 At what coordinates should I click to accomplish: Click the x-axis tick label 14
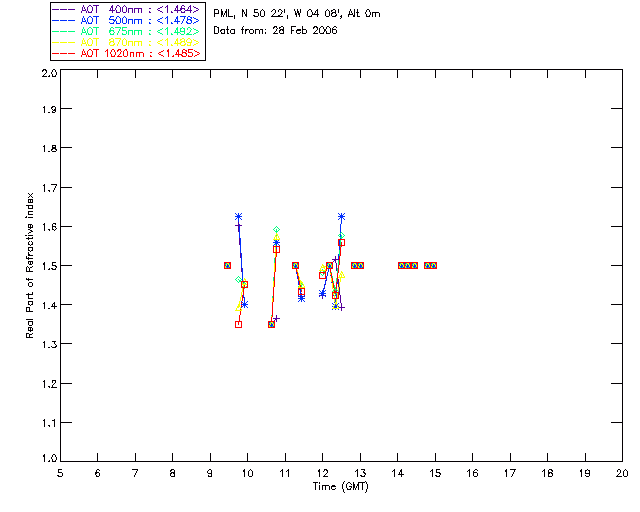pyautogui.click(x=398, y=473)
